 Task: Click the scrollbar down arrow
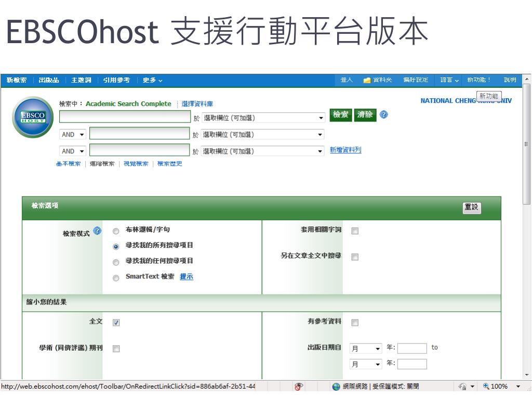click(526, 375)
